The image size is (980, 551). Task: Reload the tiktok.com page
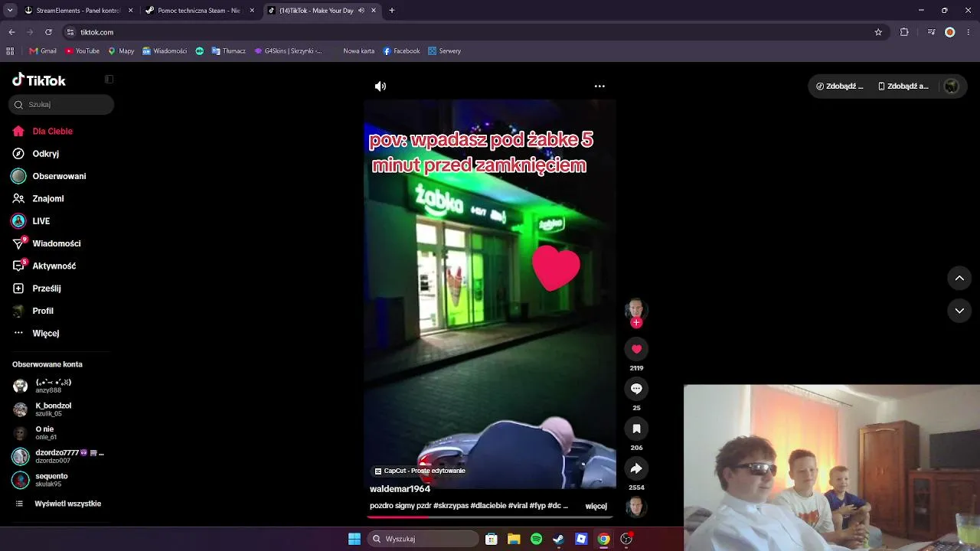coord(48,32)
